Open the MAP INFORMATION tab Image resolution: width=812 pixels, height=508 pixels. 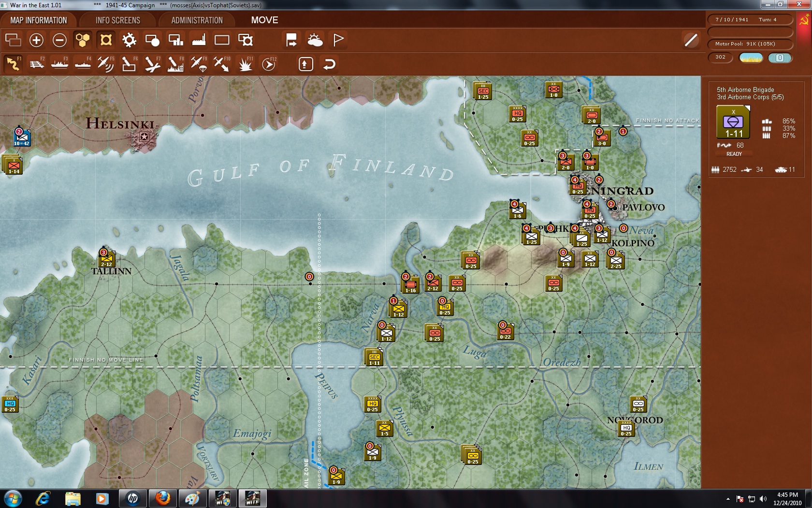pos(39,20)
